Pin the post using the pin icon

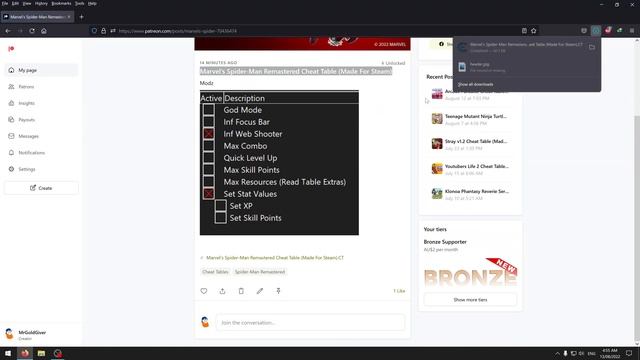(x=278, y=291)
